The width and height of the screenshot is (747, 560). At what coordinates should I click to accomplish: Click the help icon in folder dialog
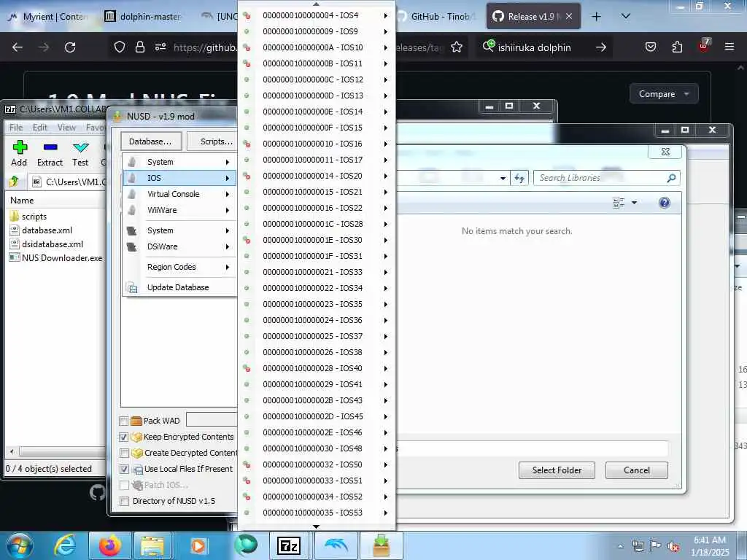[664, 203]
